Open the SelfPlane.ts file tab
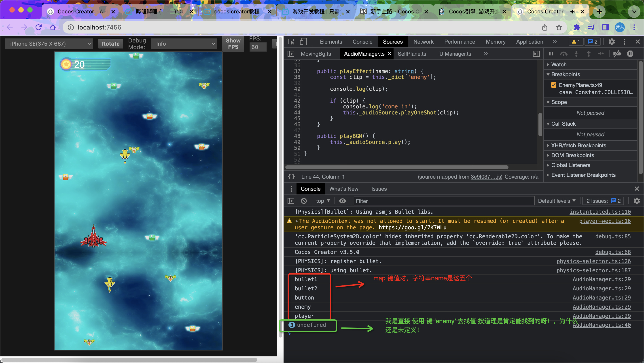This screenshot has height=363, width=644. tap(412, 54)
